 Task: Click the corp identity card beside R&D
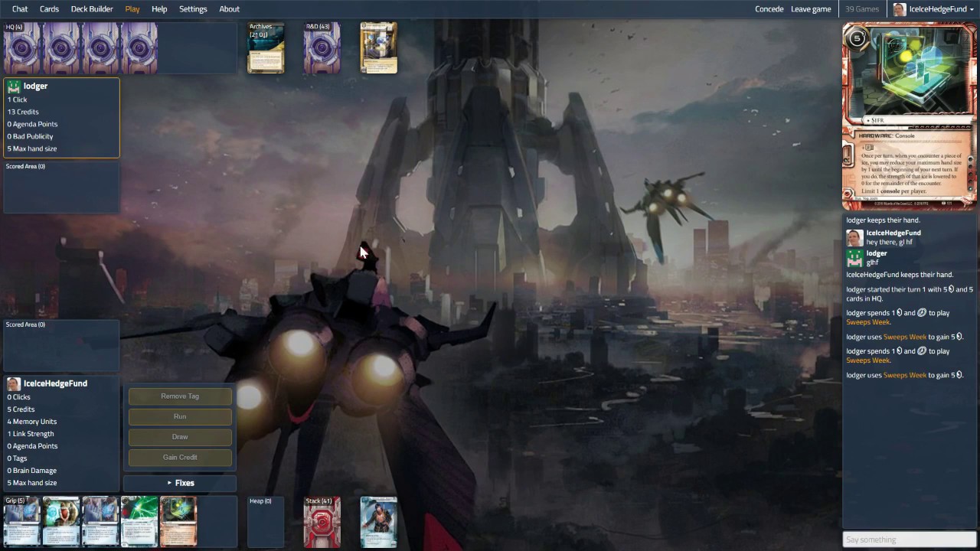(x=379, y=47)
